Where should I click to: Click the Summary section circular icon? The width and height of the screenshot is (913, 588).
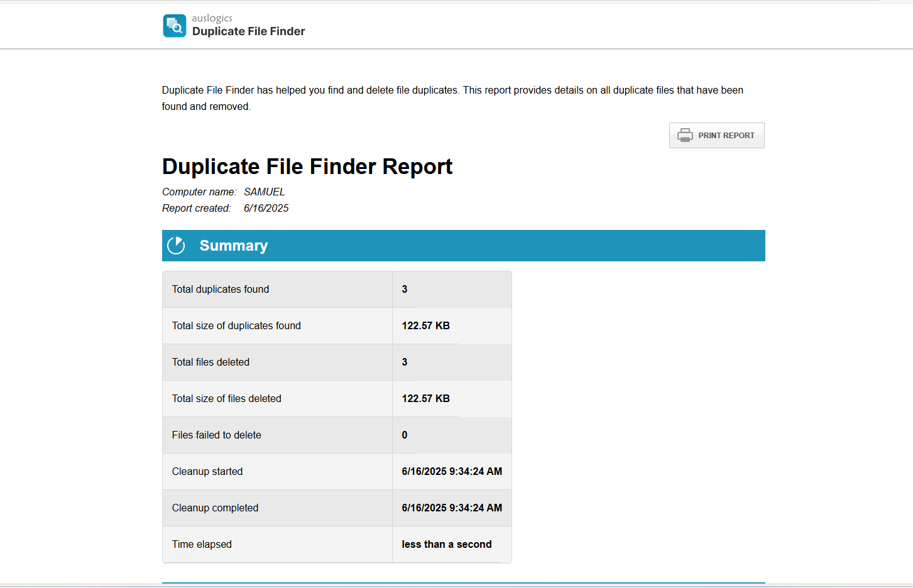pos(176,246)
